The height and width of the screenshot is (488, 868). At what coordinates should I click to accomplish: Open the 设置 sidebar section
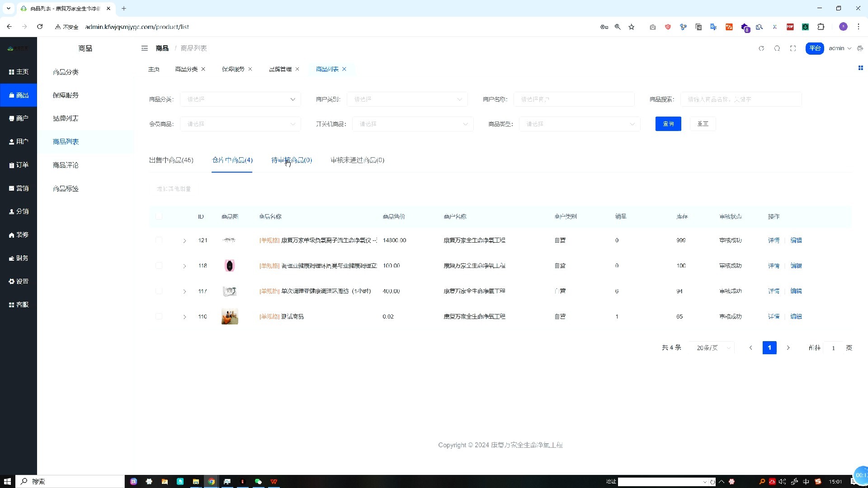[x=19, y=281]
